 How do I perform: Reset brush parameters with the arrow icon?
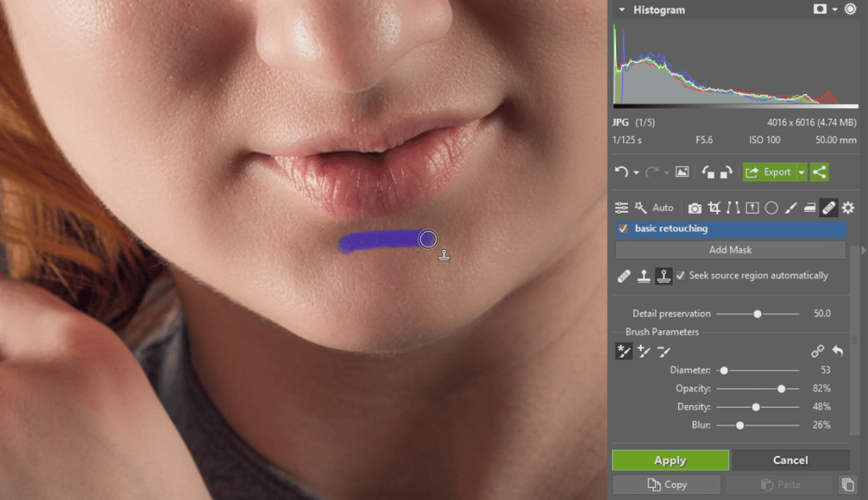837,351
